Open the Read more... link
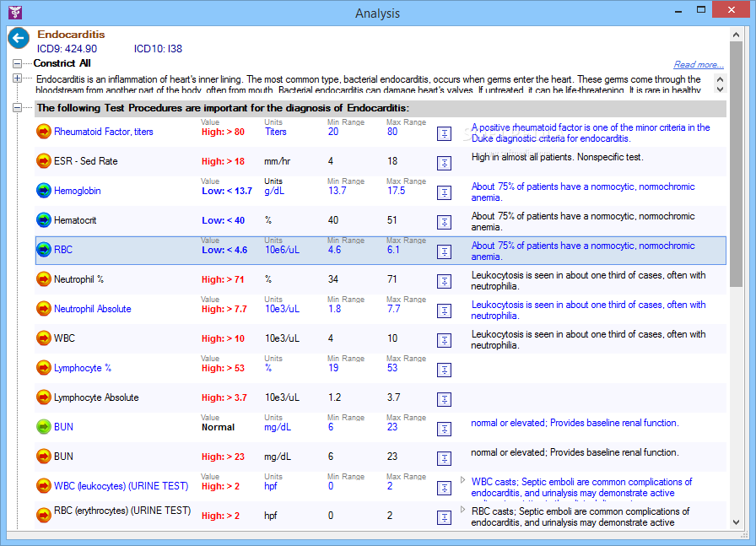 coord(699,65)
